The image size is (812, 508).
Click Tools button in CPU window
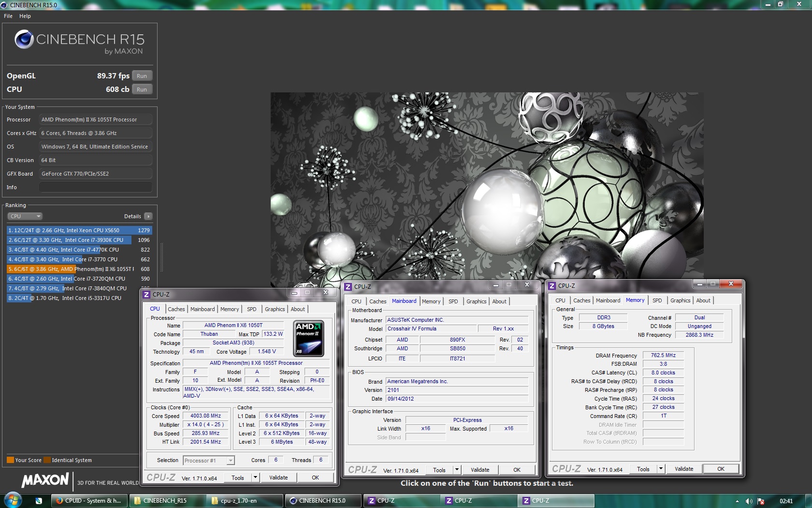pyautogui.click(x=238, y=478)
